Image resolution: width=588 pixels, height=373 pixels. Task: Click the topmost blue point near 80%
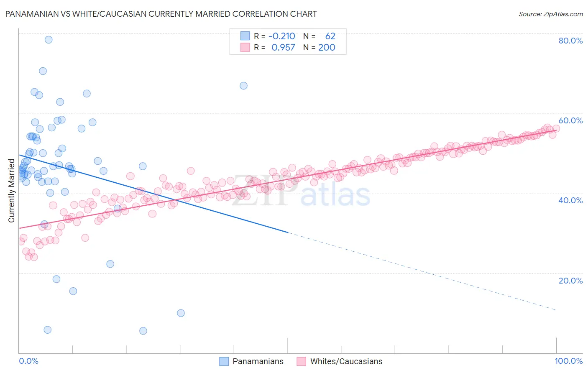click(49, 40)
